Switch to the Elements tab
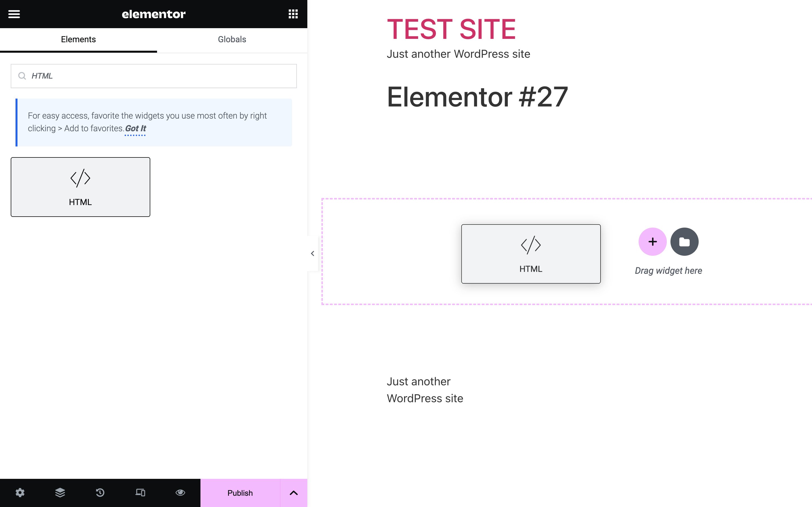 [78, 39]
